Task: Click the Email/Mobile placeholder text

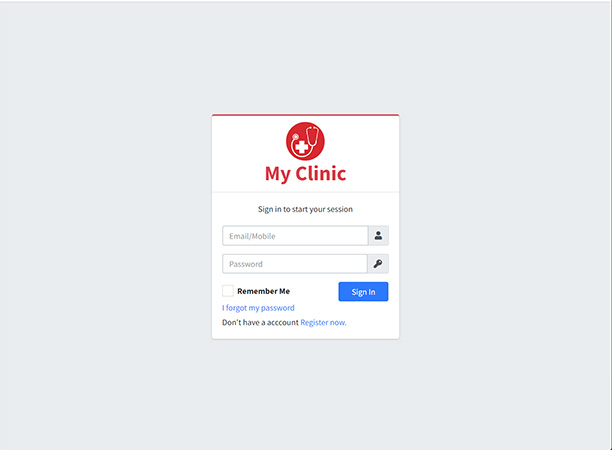Action: [x=252, y=236]
